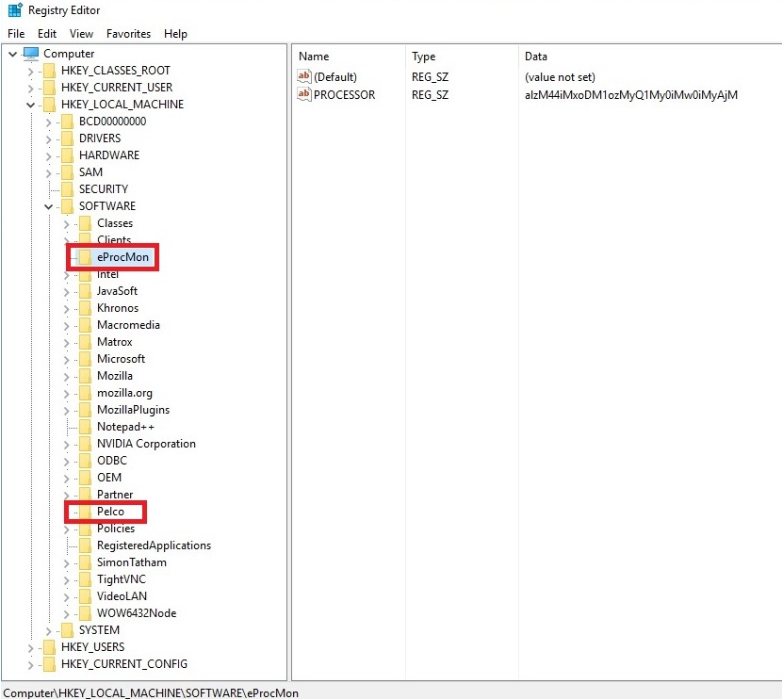This screenshot has height=700, width=783.
Task: Open the View menu
Action: [81, 34]
